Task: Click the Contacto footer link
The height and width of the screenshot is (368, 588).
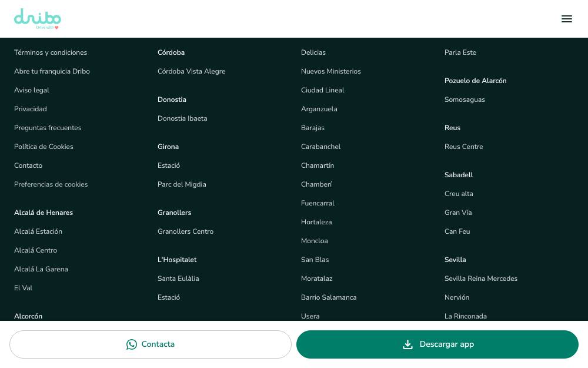Action: [28, 165]
